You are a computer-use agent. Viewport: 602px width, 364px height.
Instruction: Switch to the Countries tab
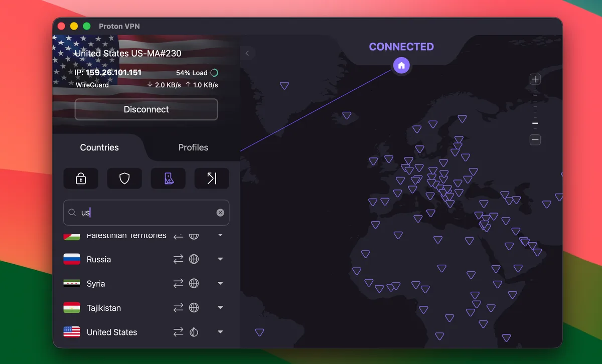coord(99,147)
